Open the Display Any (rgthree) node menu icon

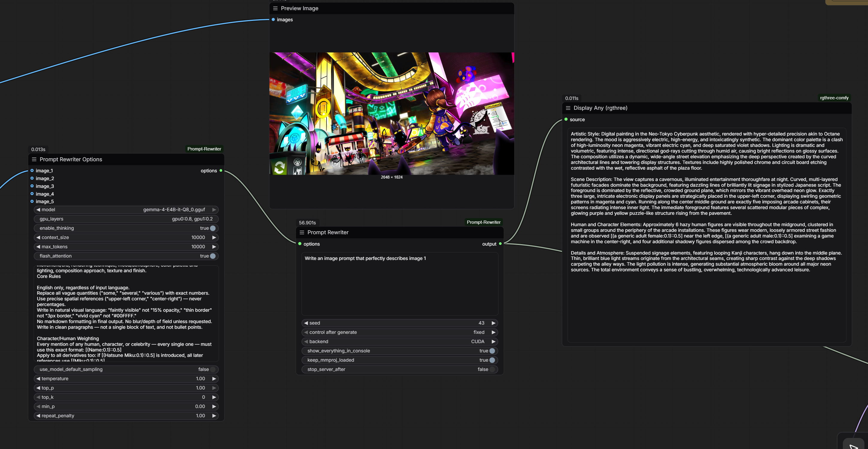[568, 108]
